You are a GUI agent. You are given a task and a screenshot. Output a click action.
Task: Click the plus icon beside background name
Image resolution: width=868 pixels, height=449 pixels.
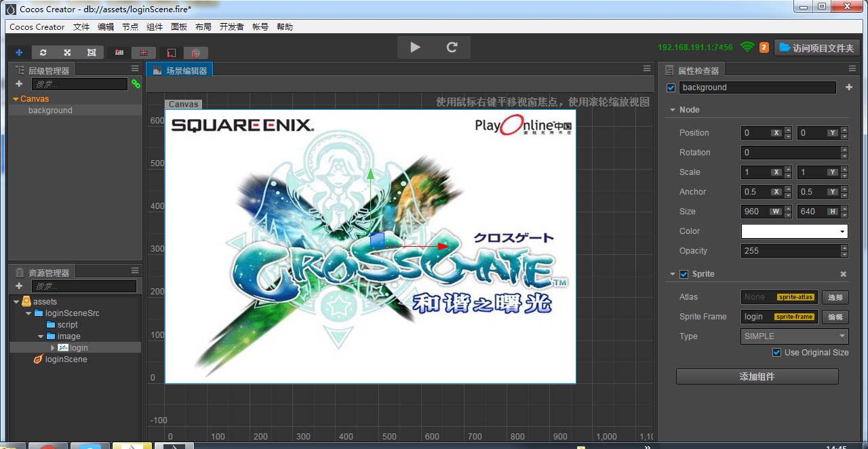pos(848,87)
